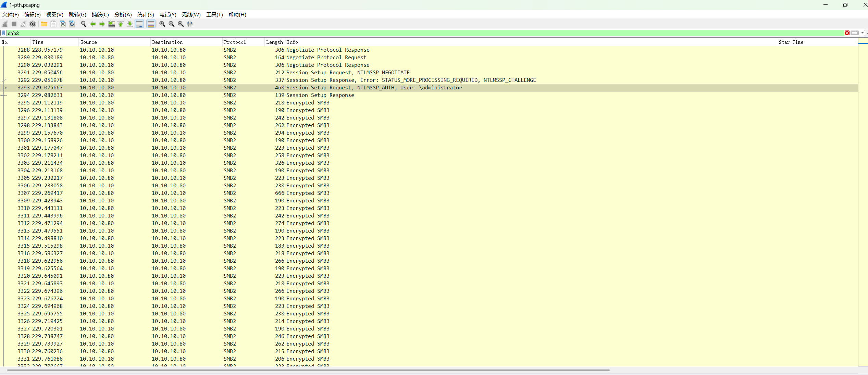Click the display filter bookmark icon
The width and height of the screenshot is (868, 375).
click(x=4, y=33)
